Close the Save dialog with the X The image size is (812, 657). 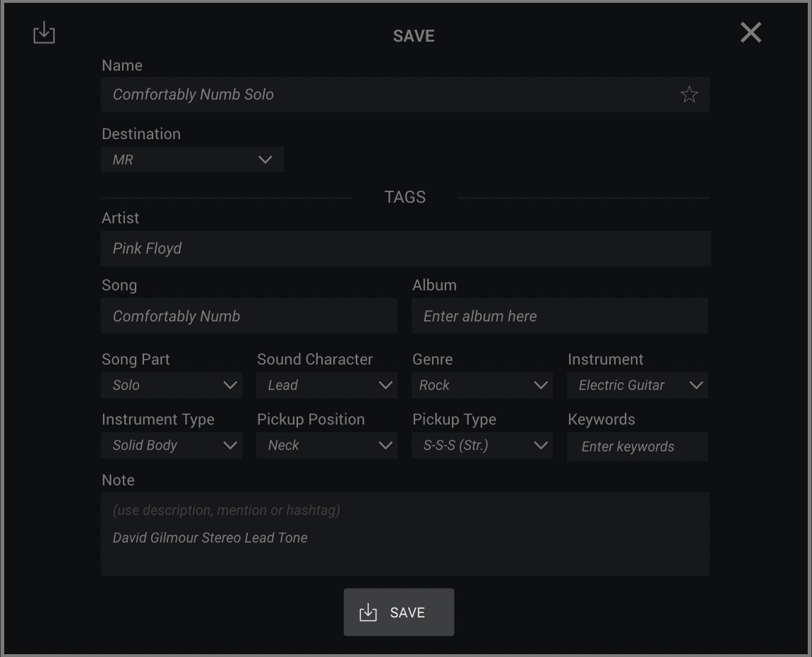pos(751,32)
